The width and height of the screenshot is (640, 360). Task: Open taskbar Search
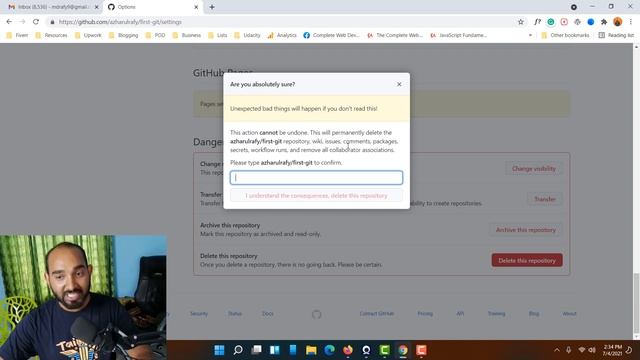(x=238, y=350)
